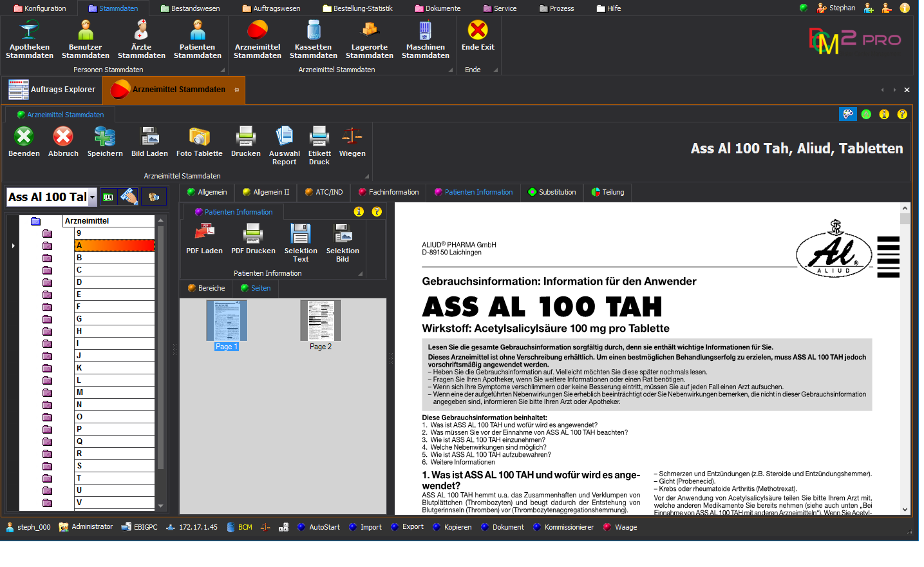Expand the letter B folder in tree

[47, 258]
